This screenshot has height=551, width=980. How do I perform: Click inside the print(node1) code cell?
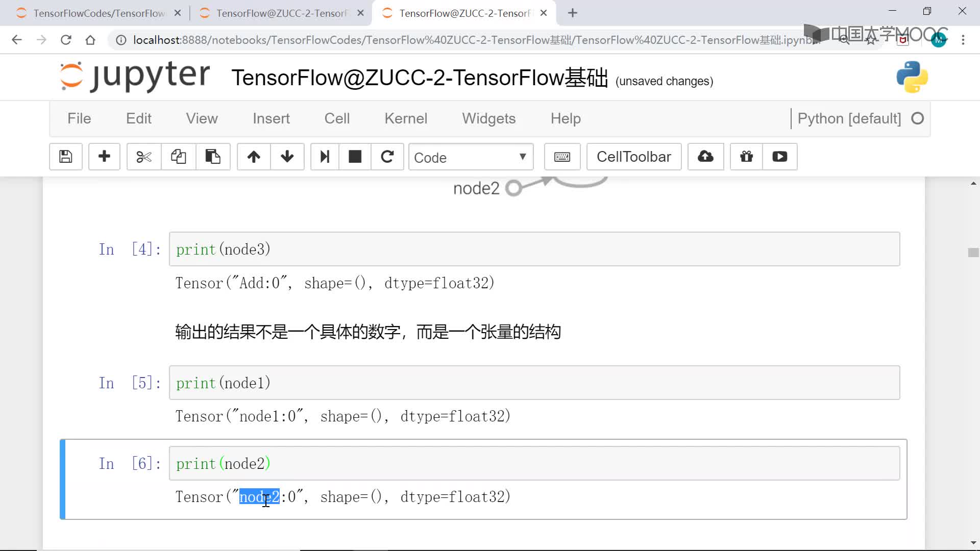(534, 383)
